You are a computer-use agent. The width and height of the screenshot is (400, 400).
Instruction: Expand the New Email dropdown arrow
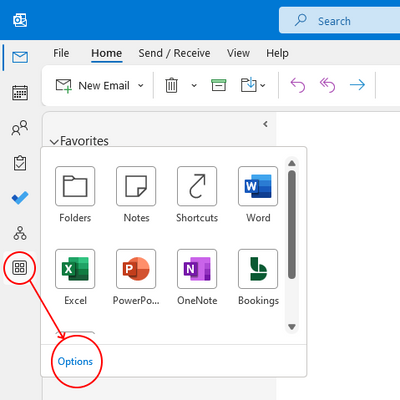click(x=141, y=86)
